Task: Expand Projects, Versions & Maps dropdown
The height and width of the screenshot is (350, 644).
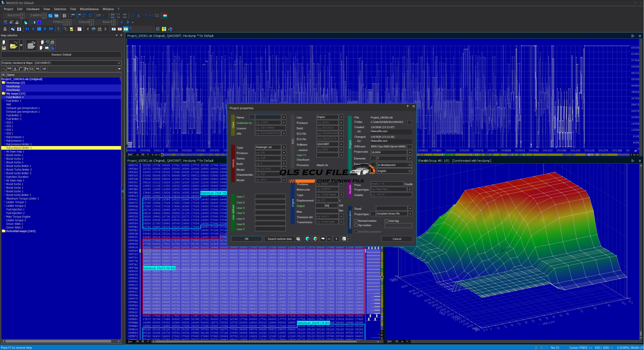Action: click(119, 63)
